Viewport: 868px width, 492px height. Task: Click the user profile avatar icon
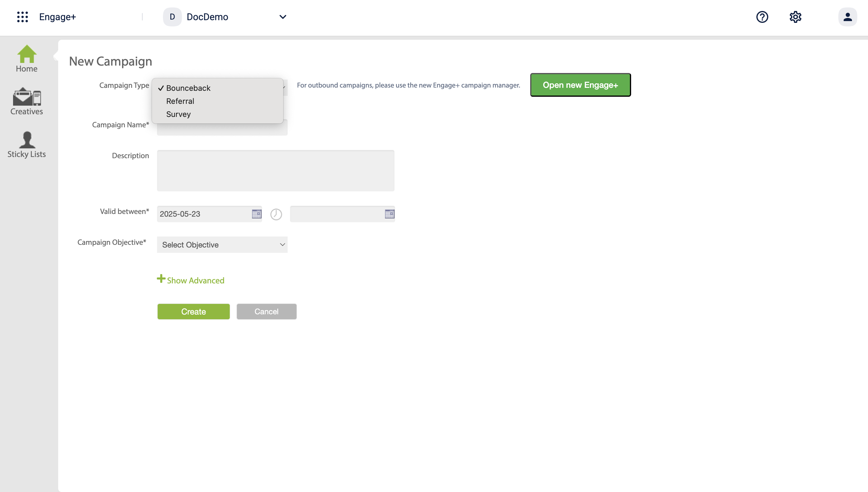848,17
